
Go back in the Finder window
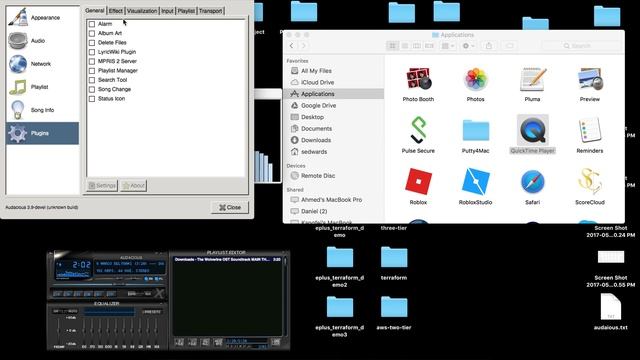pyautogui.click(x=291, y=46)
